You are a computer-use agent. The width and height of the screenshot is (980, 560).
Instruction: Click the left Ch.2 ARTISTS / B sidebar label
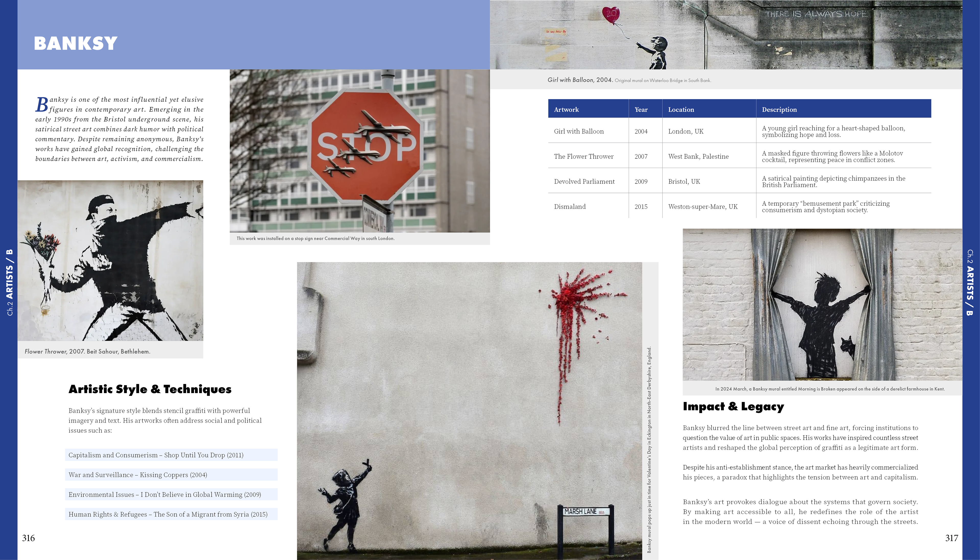pyautogui.click(x=10, y=282)
